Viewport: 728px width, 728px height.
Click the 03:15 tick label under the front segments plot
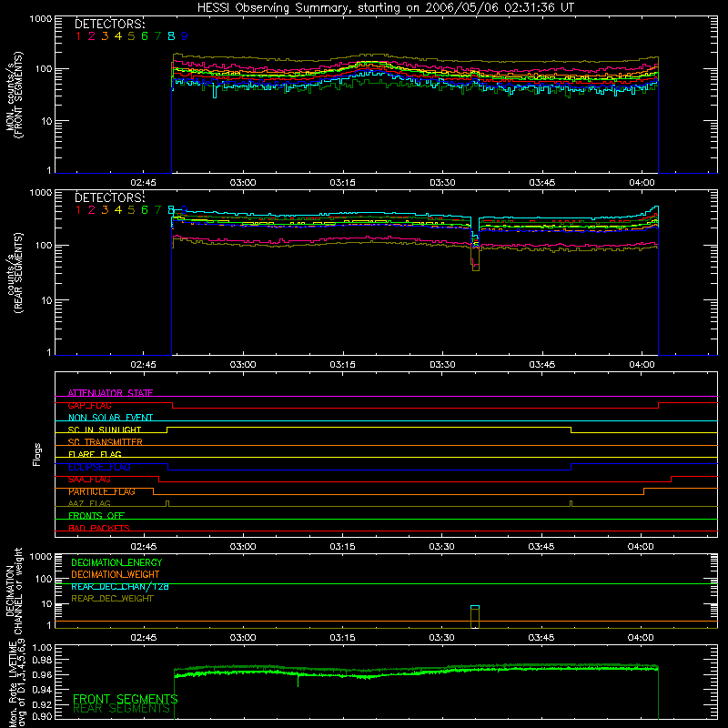[343, 183]
